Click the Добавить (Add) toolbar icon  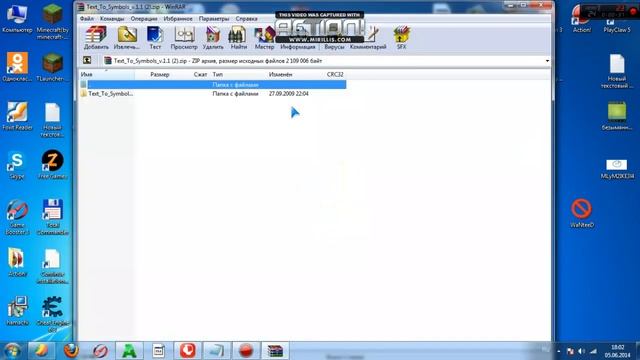(96, 38)
